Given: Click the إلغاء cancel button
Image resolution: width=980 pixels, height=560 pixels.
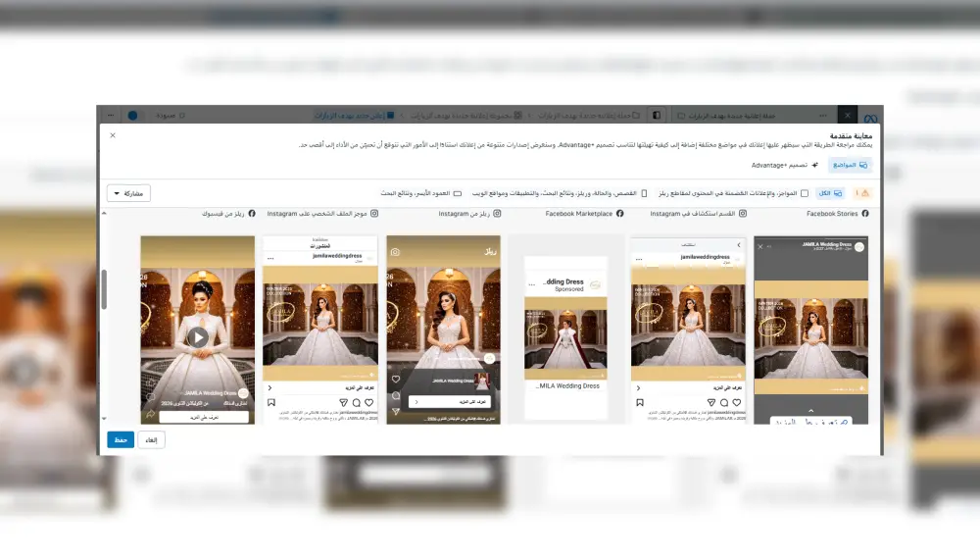Looking at the screenshot, I should point(151,440).
